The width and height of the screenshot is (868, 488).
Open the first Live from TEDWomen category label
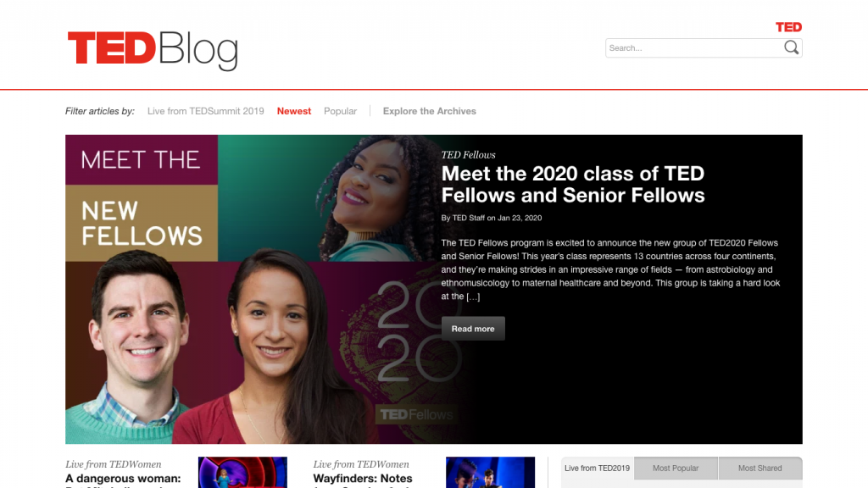pyautogui.click(x=114, y=464)
